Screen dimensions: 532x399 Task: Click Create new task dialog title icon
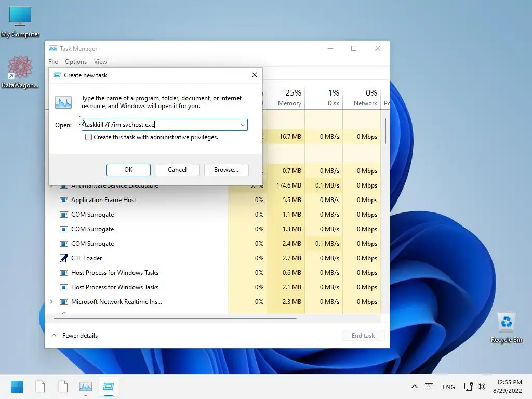[x=57, y=75]
